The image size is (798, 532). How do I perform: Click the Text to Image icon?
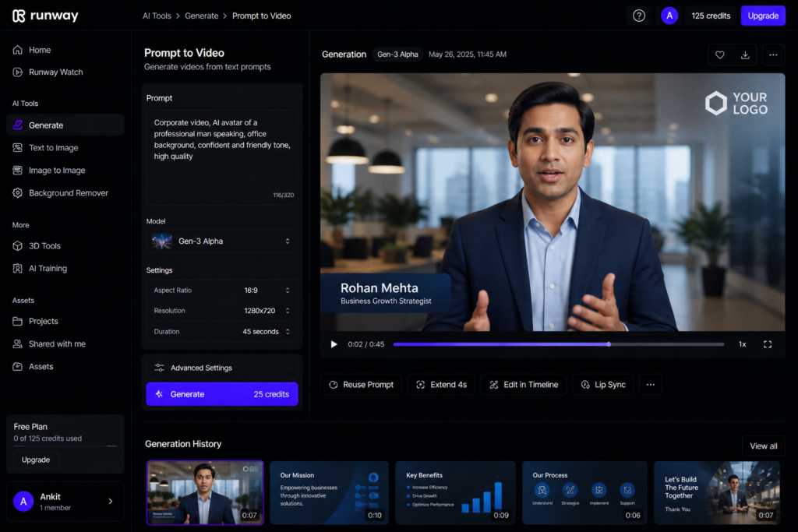coord(18,147)
